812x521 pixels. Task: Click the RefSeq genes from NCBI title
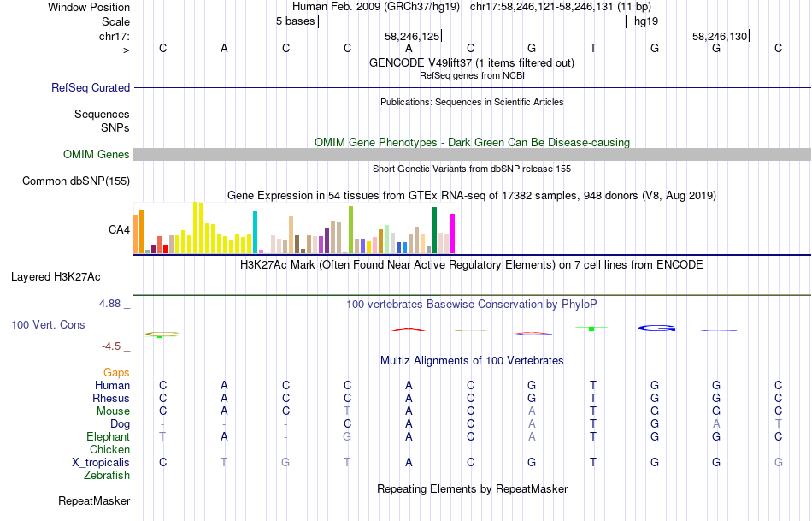472,75
